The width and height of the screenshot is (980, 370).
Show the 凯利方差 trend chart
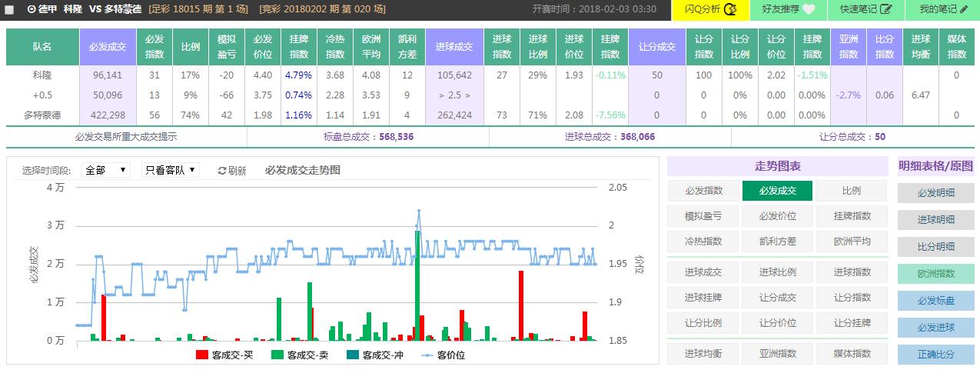[777, 242]
